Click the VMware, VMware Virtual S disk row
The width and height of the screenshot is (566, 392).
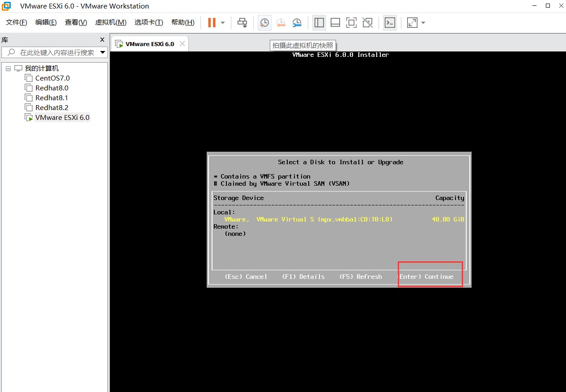tap(339, 219)
